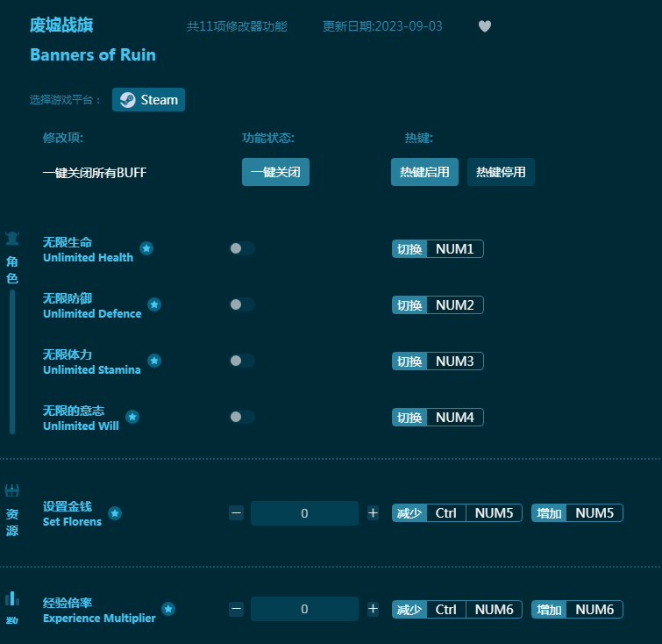Switch on Unlimited Will toggle

tap(241, 417)
